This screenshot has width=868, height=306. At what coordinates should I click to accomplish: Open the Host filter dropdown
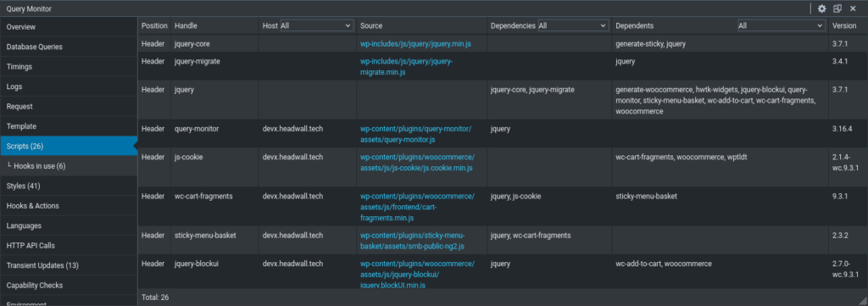coord(317,25)
